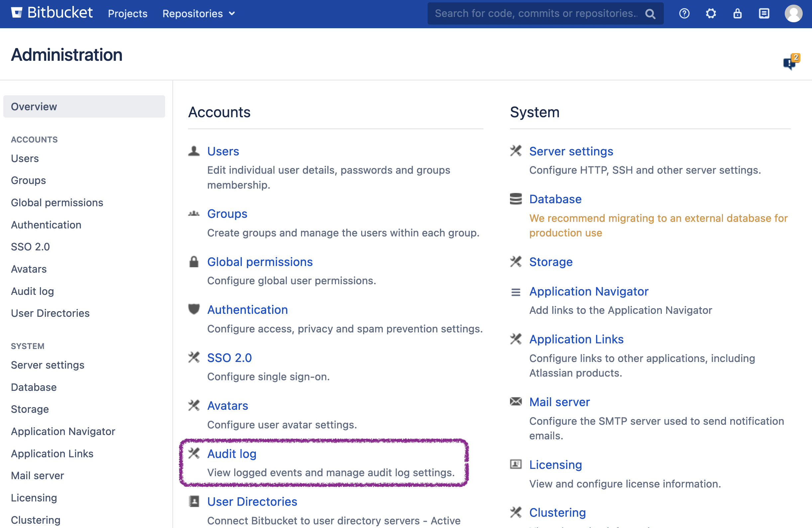Open the Licensing link under System
The width and height of the screenshot is (812, 528).
[x=555, y=465]
